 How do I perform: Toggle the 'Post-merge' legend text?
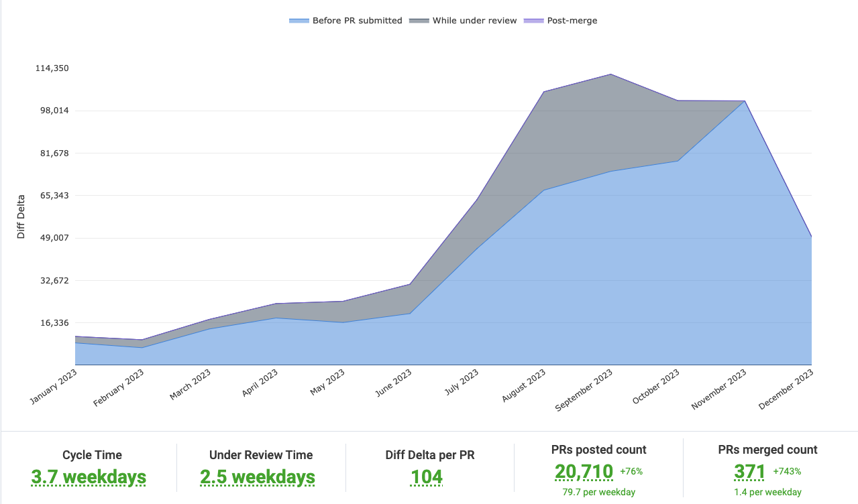coord(572,21)
